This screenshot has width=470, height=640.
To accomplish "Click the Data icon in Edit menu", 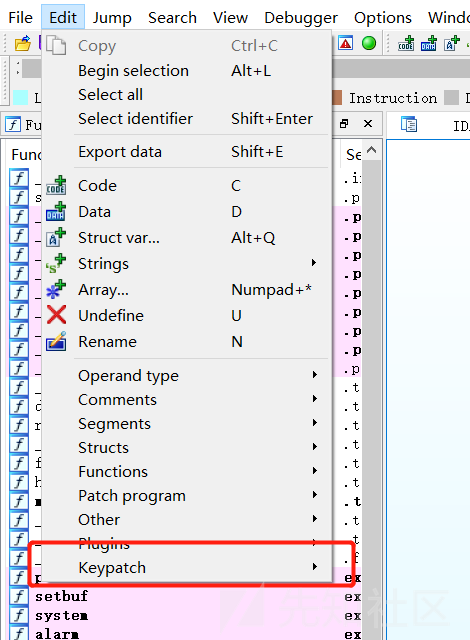I will pyautogui.click(x=56, y=211).
